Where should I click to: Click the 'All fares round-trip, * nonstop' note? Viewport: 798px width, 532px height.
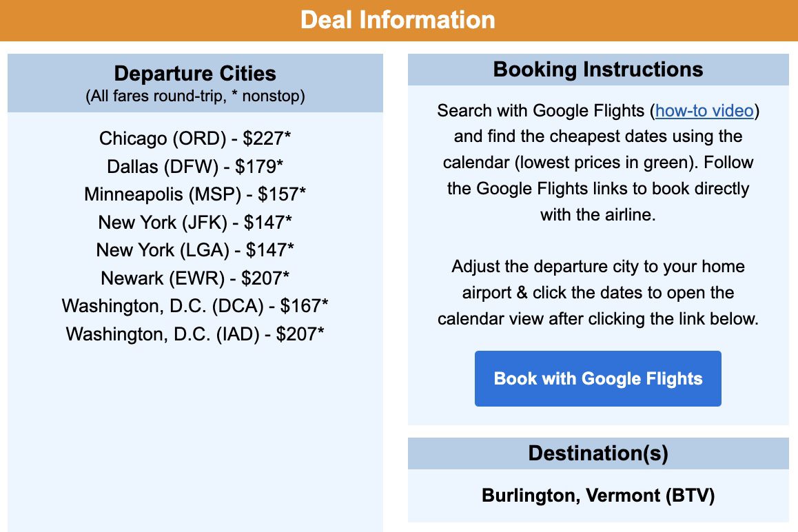click(195, 96)
